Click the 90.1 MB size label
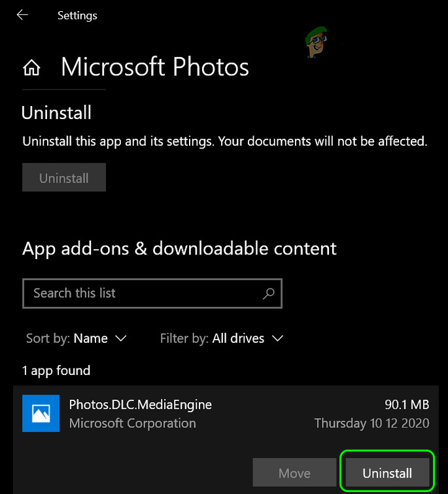448x494 pixels. point(407,404)
